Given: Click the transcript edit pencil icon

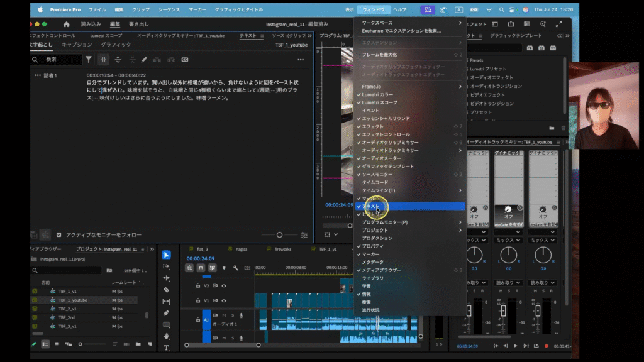Looking at the screenshot, I should point(144,60).
